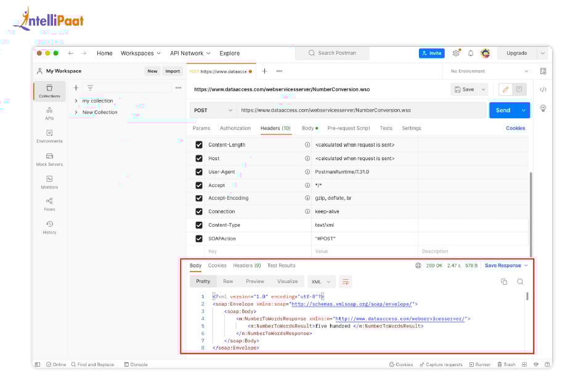Image resolution: width=586 pixels, height=392 pixels.
Task: Open the No Environment dropdown
Action: [x=489, y=71]
